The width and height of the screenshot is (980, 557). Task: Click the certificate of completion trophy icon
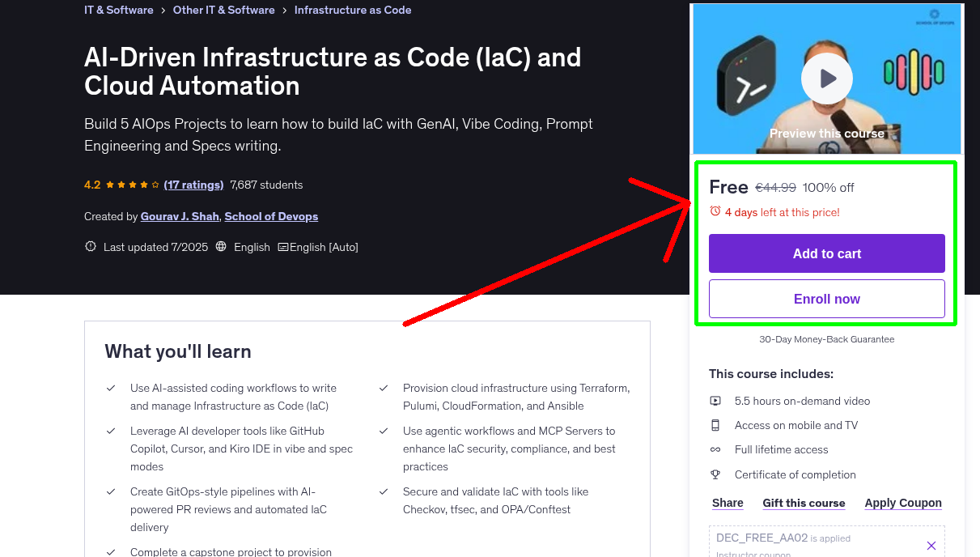pos(715,474)
